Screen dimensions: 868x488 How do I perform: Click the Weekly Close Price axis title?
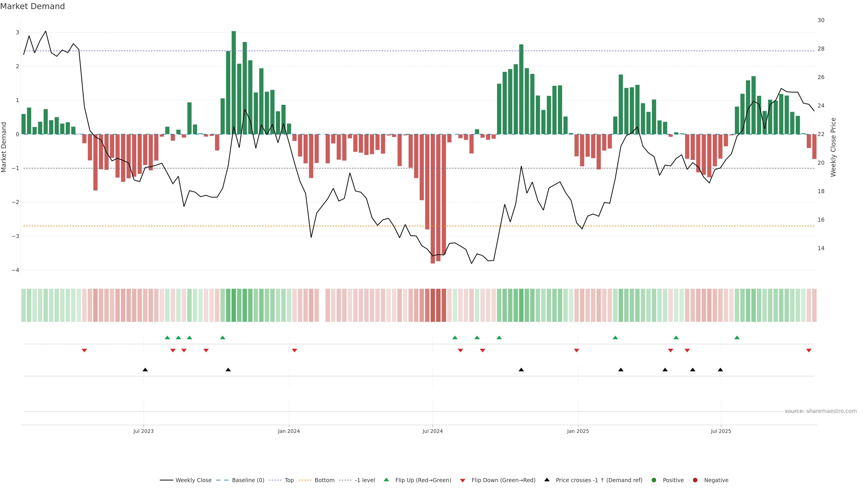pyautogui.click(x=833, y=147)
